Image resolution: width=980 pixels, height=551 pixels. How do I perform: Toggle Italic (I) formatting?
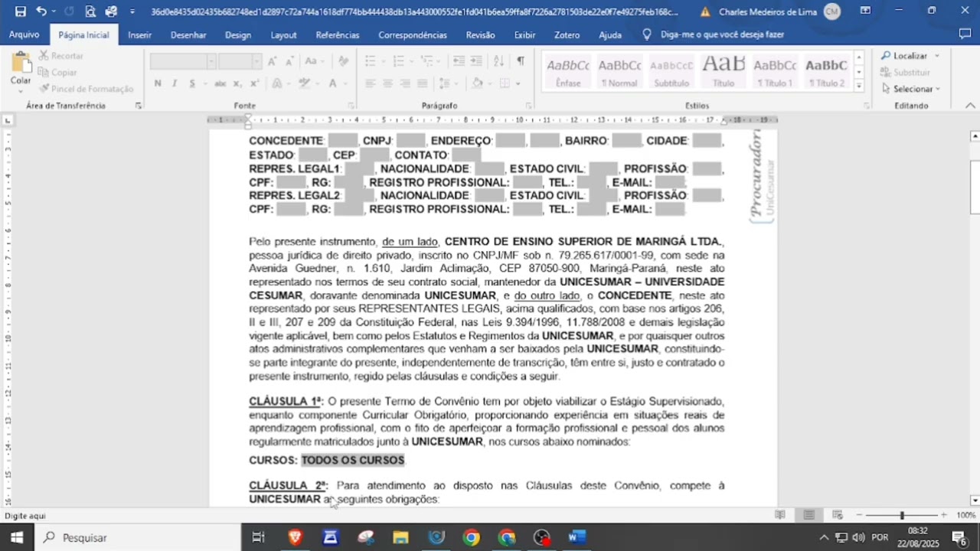[x=175, y=83]
